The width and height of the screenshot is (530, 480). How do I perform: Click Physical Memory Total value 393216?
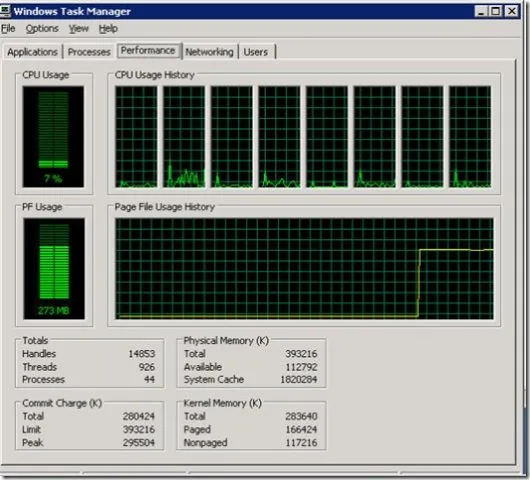(301, 354)
